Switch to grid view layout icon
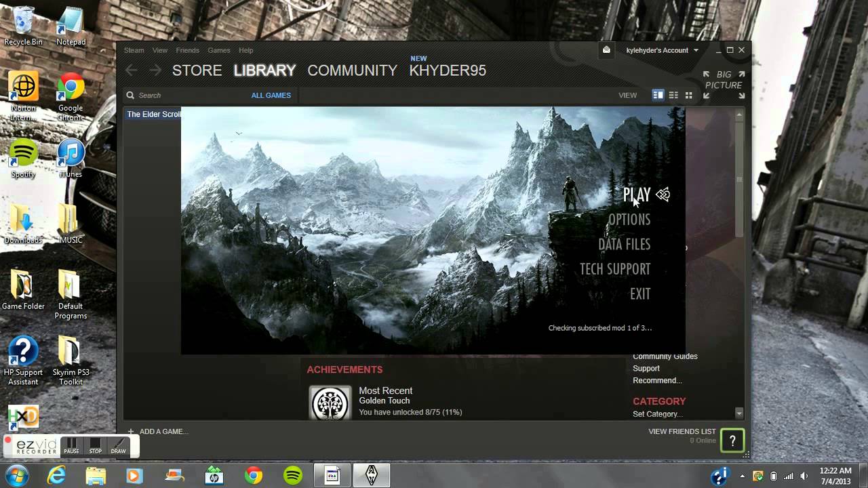The image size is (868, 488). click(x=688, y=95)
